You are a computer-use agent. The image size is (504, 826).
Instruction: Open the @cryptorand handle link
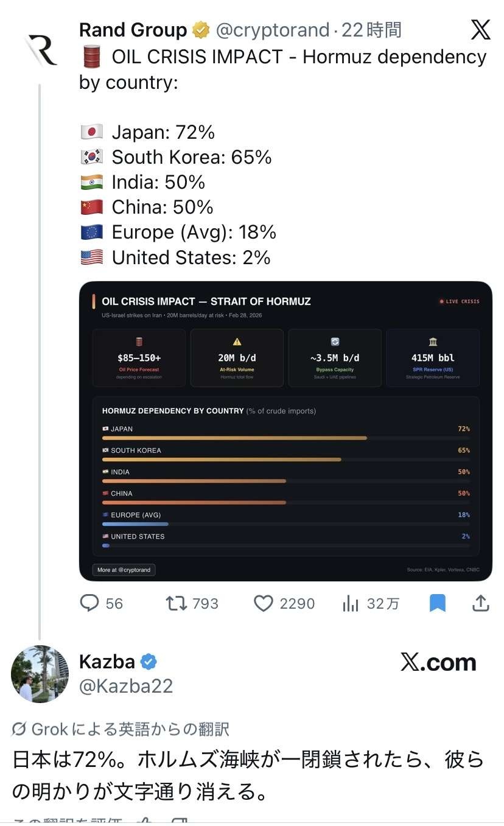point(272,29)
